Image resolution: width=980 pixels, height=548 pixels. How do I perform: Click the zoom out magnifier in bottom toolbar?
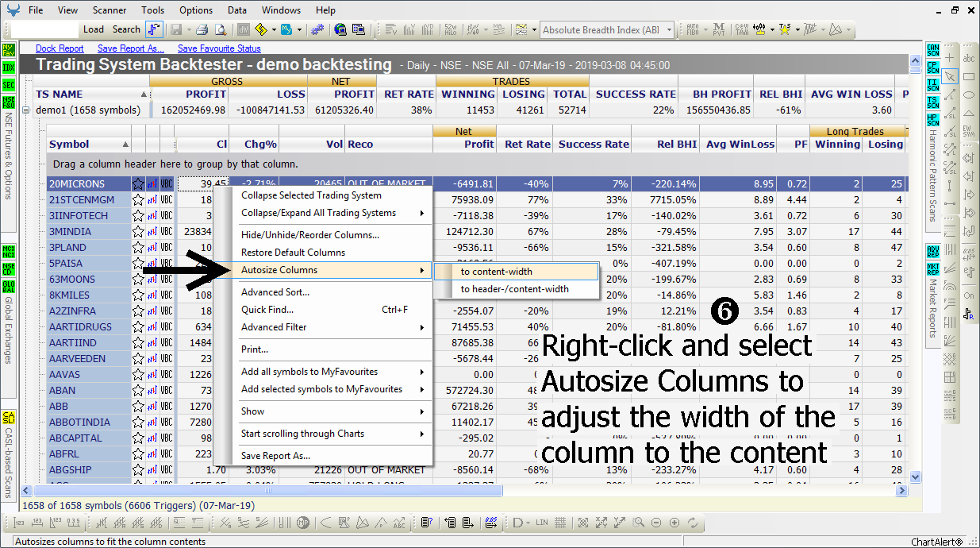tap(658, 523)
